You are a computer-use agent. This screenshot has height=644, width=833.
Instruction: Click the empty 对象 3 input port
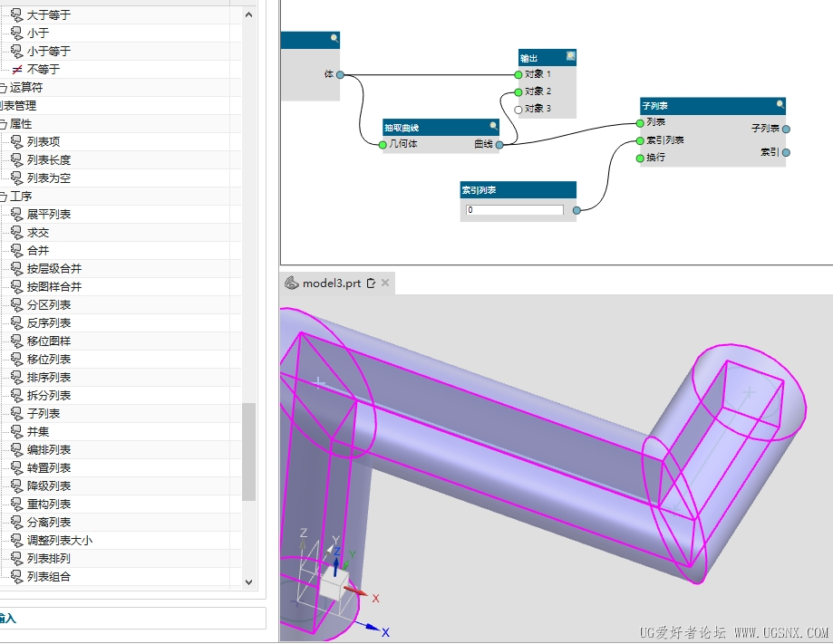point(518,110)
